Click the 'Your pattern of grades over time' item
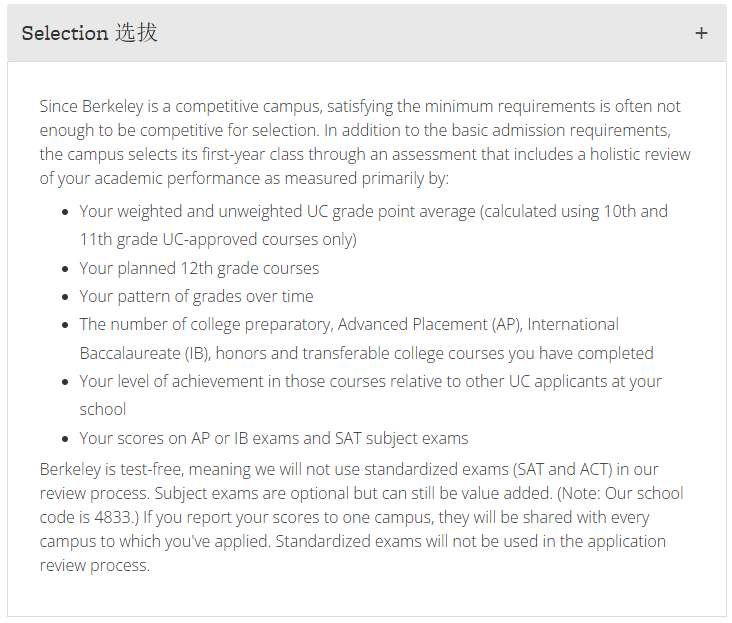The height and width of the screenshot is (623, 732). pyautogui.click(x=196, y=296)
